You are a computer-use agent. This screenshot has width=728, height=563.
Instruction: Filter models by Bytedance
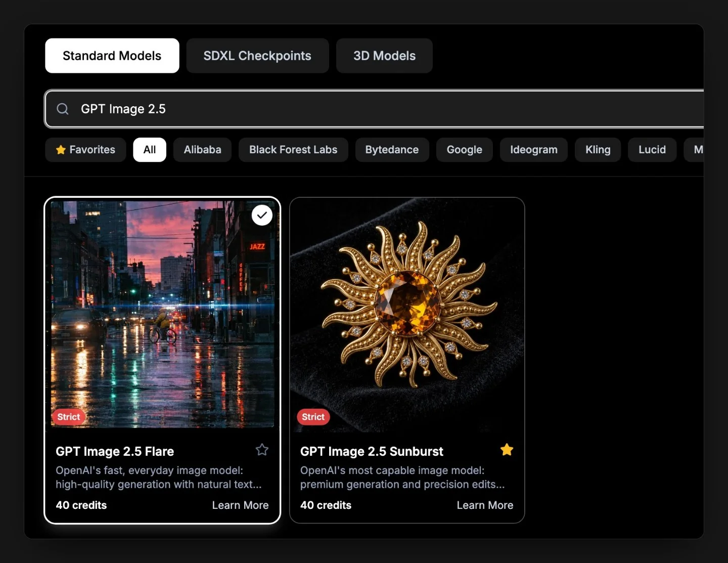tap(392, 150)
